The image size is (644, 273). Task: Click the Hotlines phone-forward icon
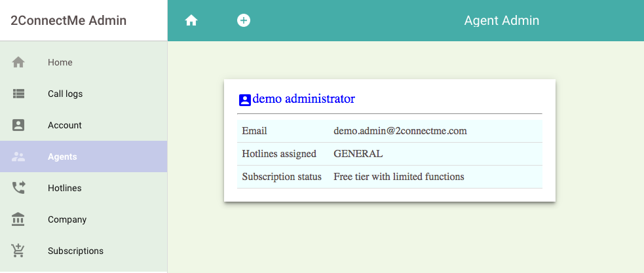(x=18, y=188)
